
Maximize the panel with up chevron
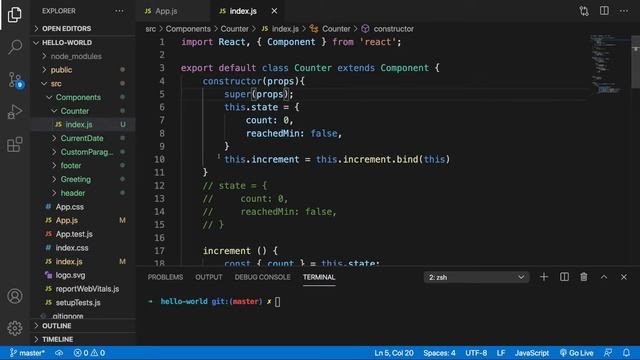coord(604,277)
